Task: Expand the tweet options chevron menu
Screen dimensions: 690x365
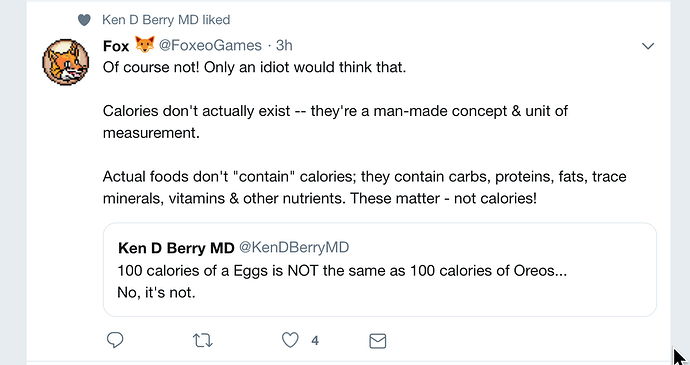Action: 648,46
